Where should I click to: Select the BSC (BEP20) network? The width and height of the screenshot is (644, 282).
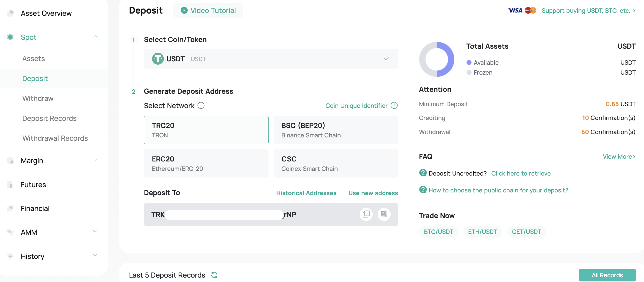(x=336, y=130)
